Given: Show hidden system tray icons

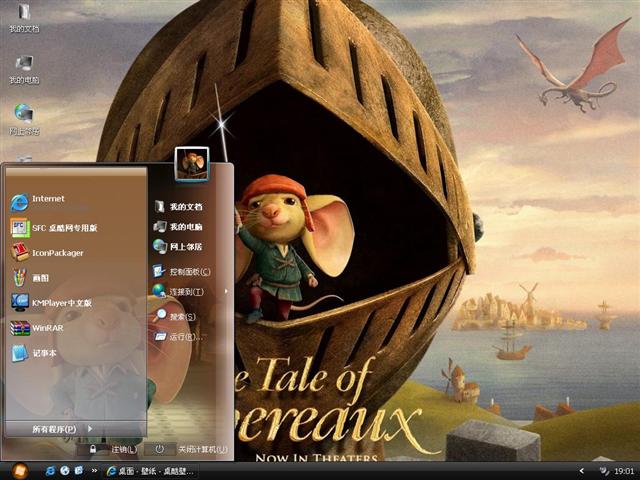Looking at the screenshot, I should click(x=582, y=471).
